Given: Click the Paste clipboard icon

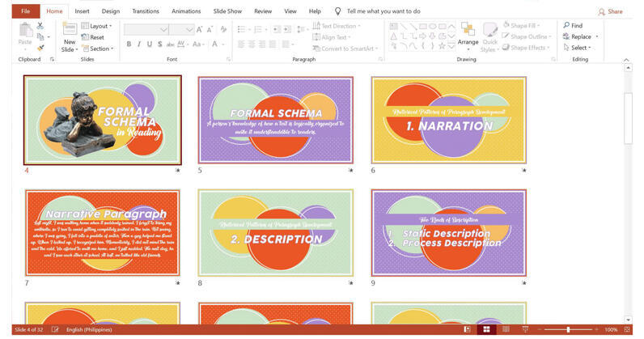Looking at the screenshot, I should 25,31.
